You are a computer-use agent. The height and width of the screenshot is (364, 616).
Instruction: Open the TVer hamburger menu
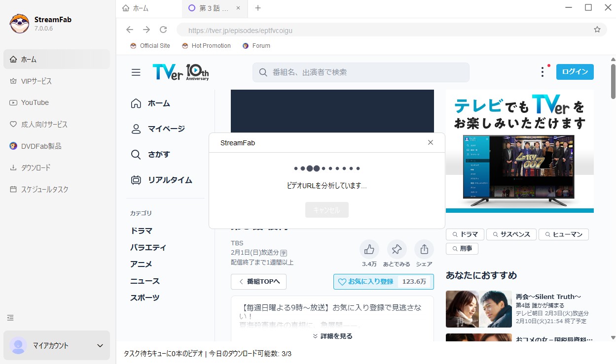tap(136, 72)
